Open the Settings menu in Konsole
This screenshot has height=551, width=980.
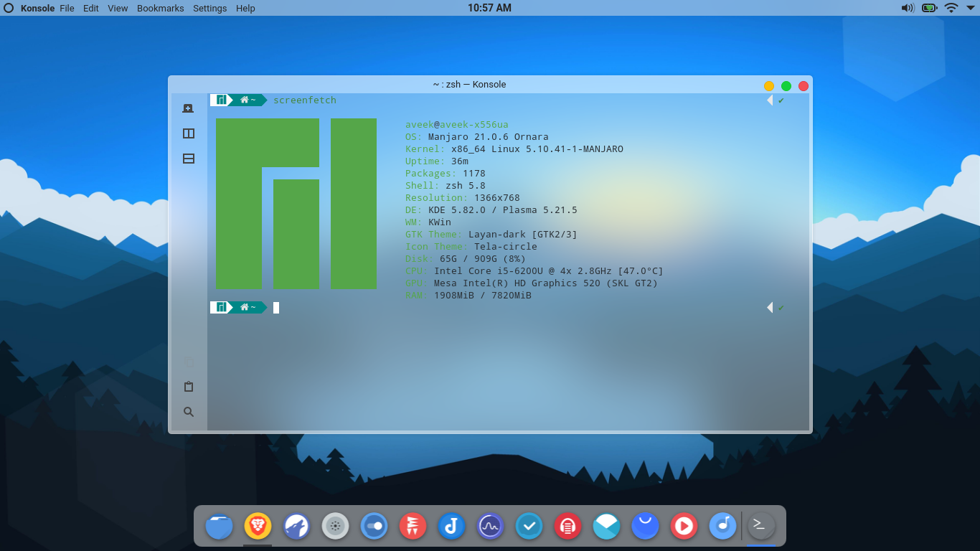(x=209, y=8)
